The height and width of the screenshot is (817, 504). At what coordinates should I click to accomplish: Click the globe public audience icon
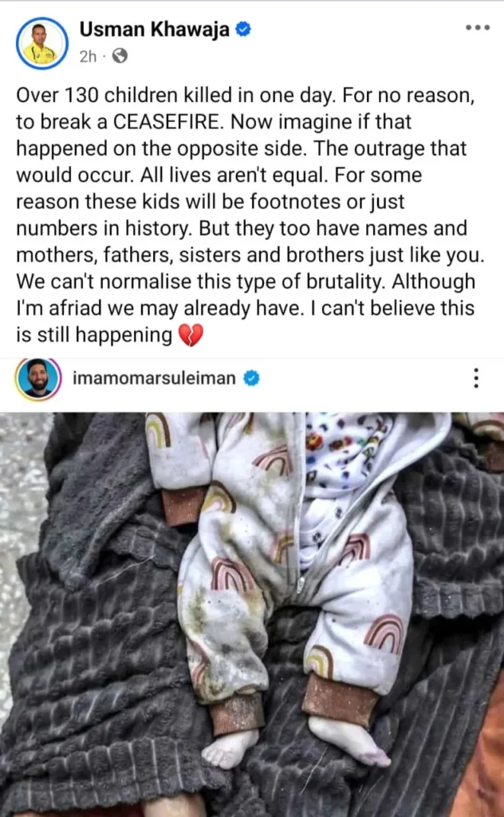(x=120, y=56)
